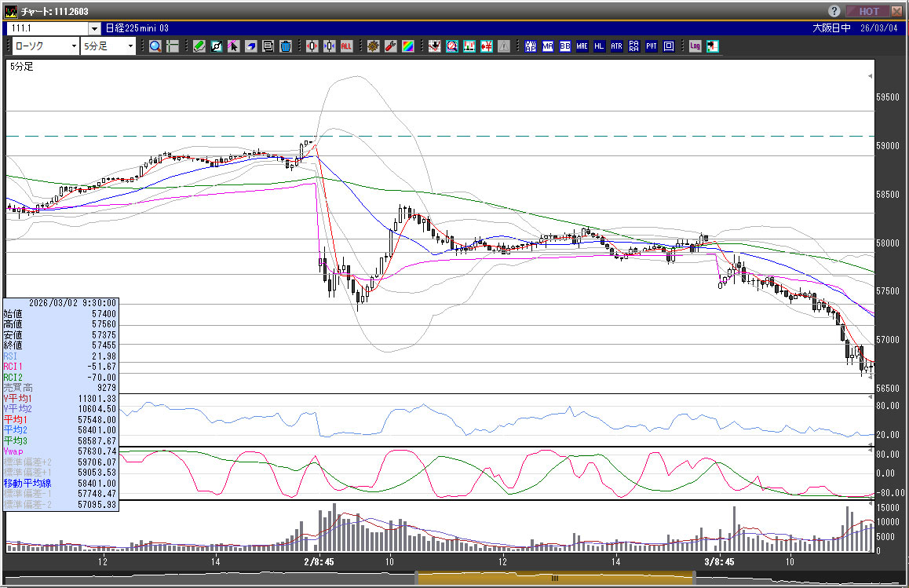
Task: Click the help question mark icon
Action: [x=834, y=11]
